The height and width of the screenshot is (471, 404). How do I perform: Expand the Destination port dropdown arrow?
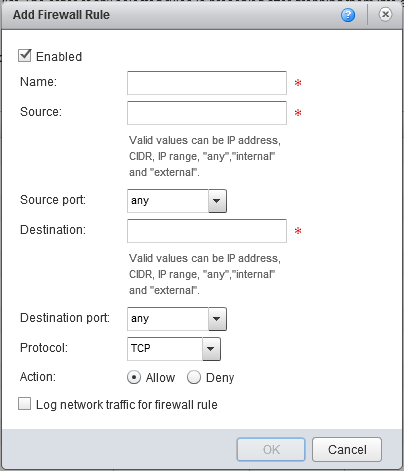point(217,319)
